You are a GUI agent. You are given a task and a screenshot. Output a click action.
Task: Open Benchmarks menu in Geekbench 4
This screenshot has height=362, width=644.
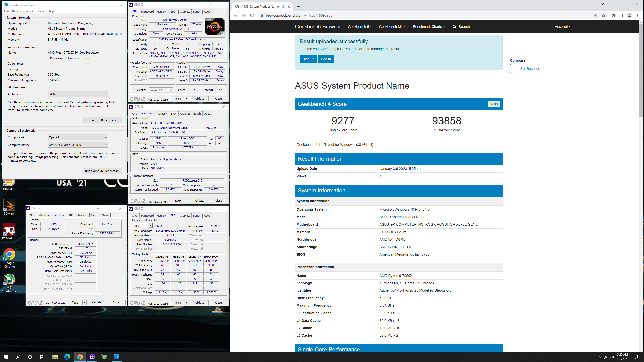20,11
